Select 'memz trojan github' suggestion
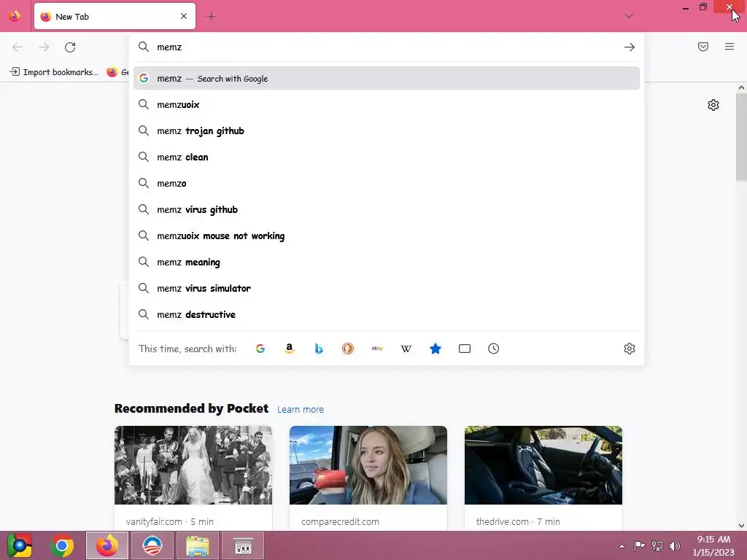 pos(387,131)
